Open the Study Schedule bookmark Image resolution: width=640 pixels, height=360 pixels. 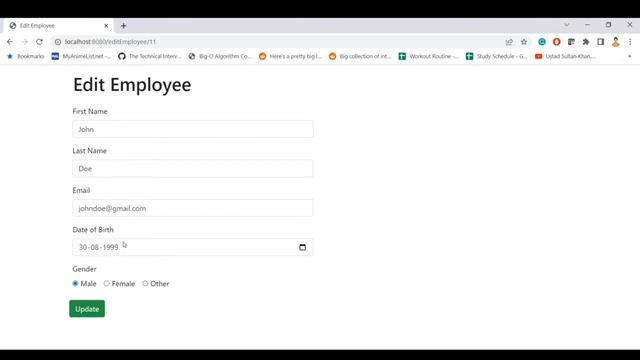coord(497,56)
